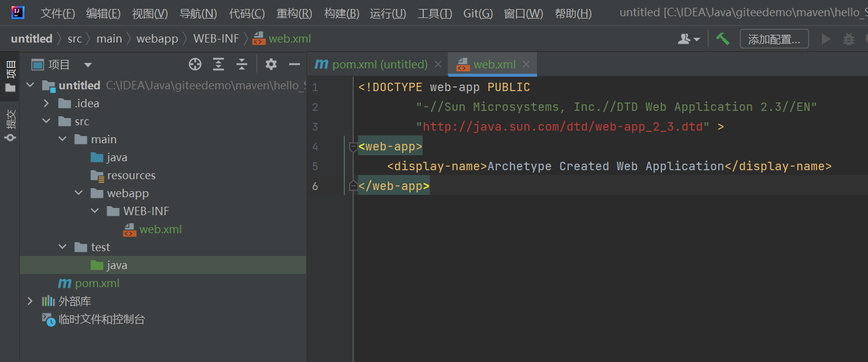
Task: Select the blue java source folder under main
Action: pyautogui.click(x=109, y=158)
